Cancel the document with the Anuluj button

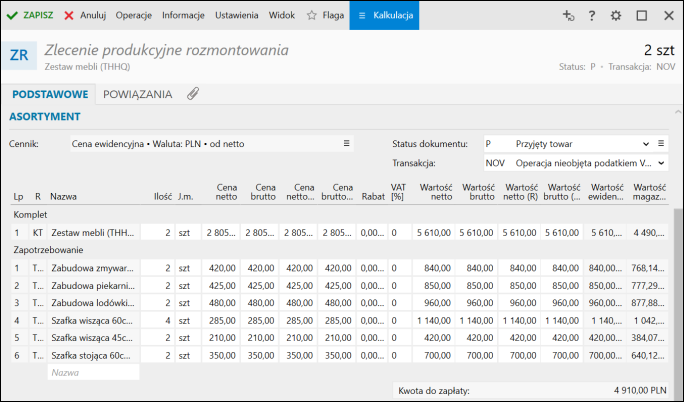(x=85, y=16)
